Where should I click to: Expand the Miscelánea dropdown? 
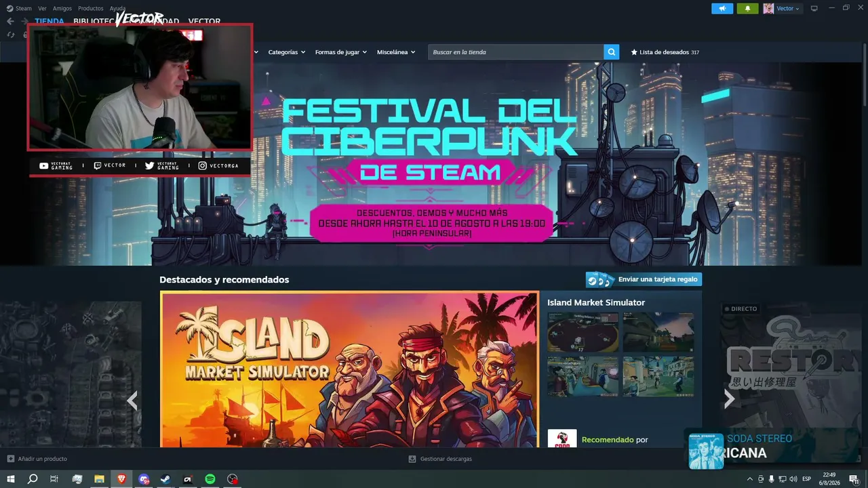tap(396, 52)
